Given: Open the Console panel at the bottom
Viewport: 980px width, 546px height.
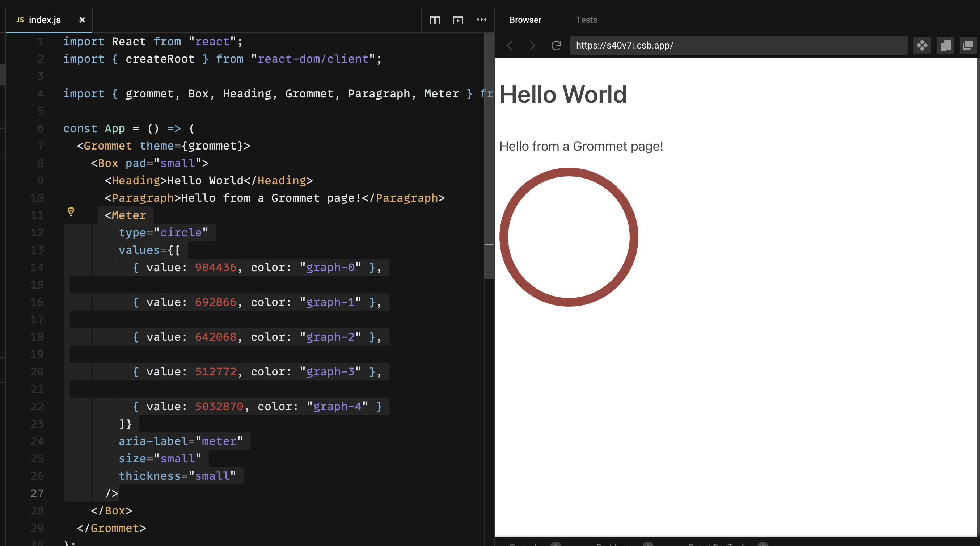Looking at the screenshot, I should coord(525,544).
